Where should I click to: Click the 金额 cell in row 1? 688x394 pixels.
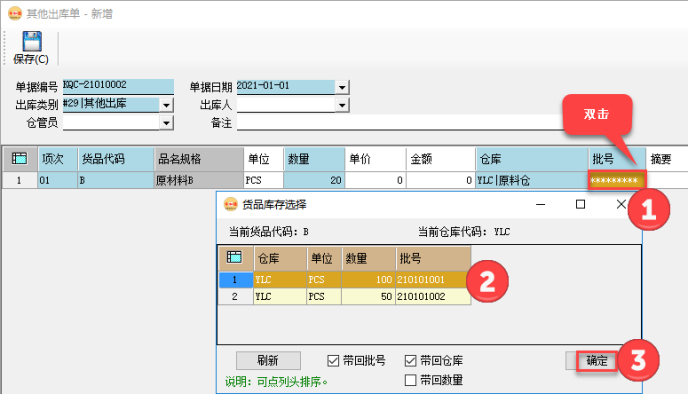click(x=441, y=180)
